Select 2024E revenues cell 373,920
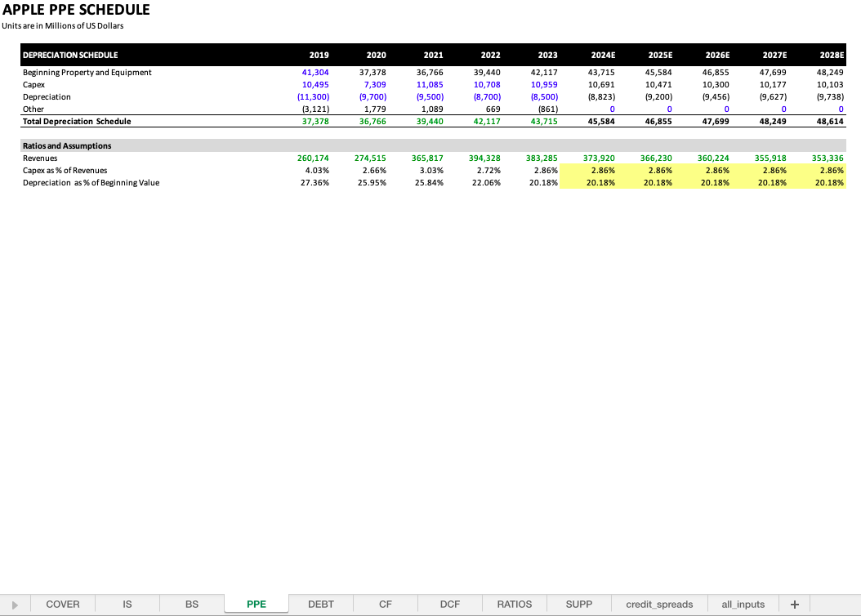Image resolution: width=861 pixels, height=616 pixels. [x=599, y=158]
